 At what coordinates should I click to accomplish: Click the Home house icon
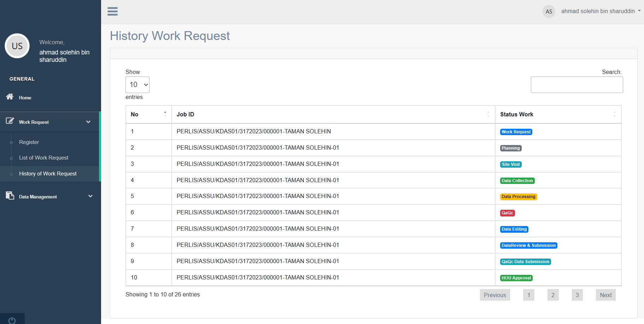10,97
